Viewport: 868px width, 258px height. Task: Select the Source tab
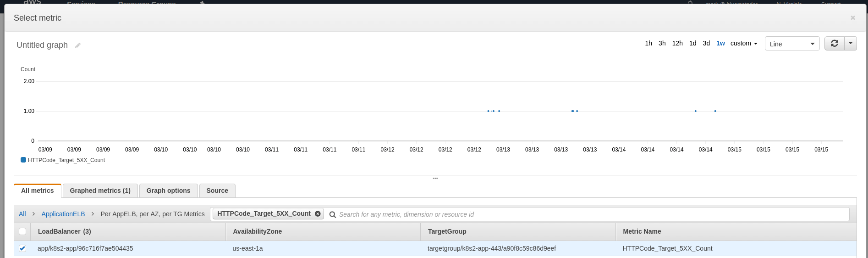217,191
